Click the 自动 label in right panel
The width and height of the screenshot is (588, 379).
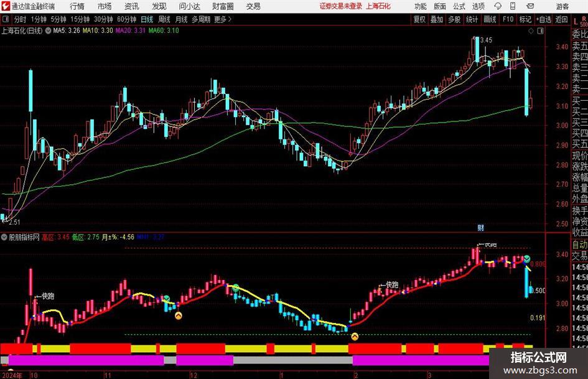click(x=579, y=245)
